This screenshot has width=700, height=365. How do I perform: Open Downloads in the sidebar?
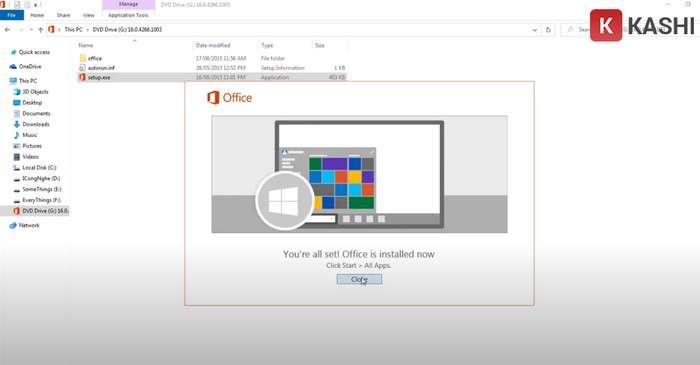pyautogui.click(x=36, y=124)
